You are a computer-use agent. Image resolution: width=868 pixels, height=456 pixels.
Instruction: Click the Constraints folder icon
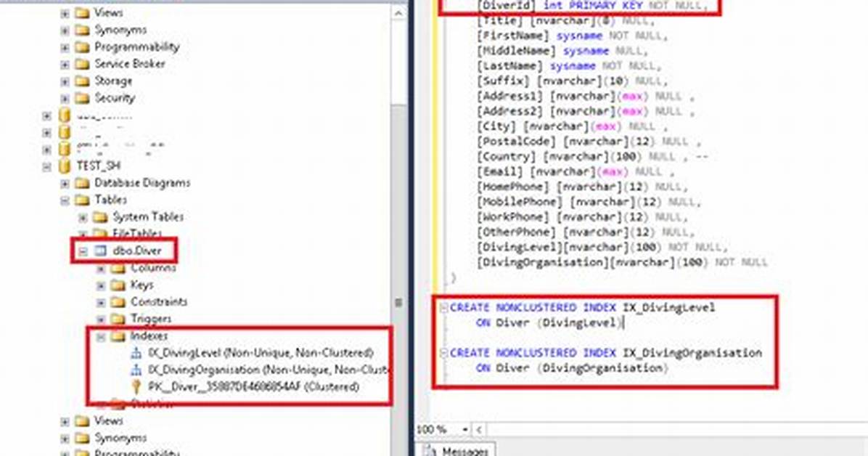click(x=118, y=302)
